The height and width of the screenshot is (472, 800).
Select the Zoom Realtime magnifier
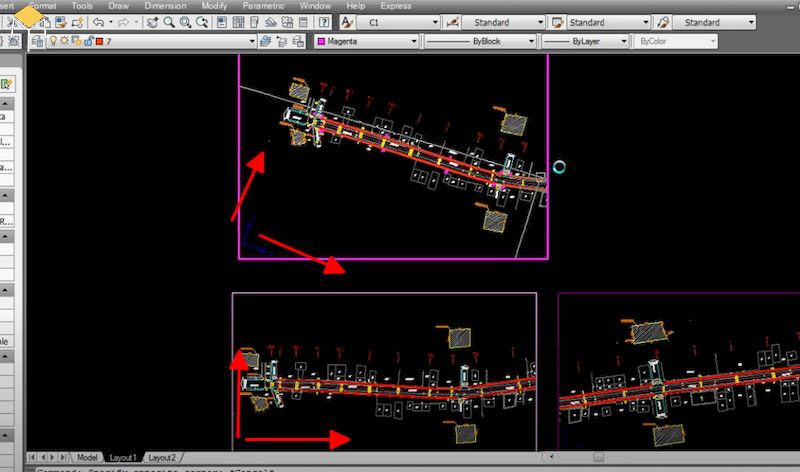[169, 22]
